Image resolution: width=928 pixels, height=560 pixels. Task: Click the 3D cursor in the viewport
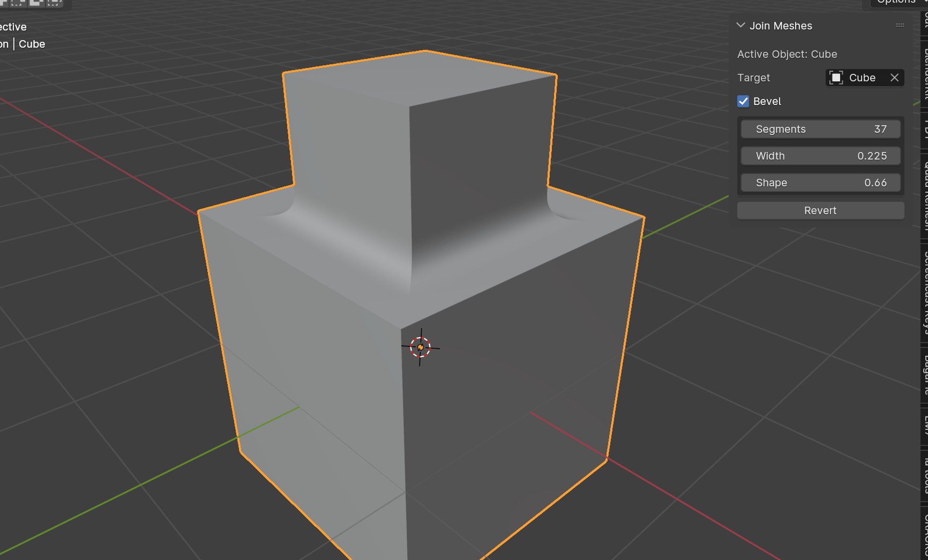(x=421, y=347)
